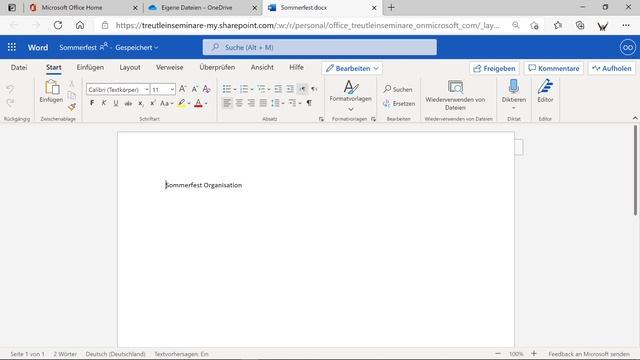Apply the red font color

(198, 103)
